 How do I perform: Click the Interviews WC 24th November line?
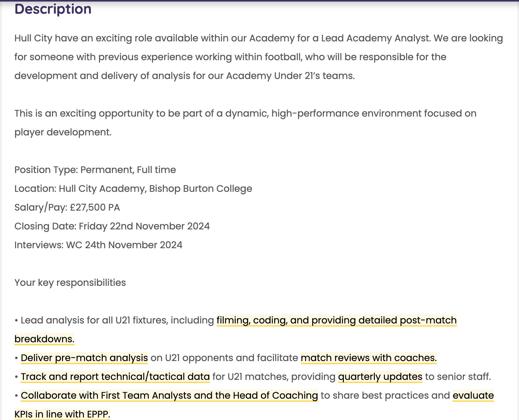(x=98, y=245)
